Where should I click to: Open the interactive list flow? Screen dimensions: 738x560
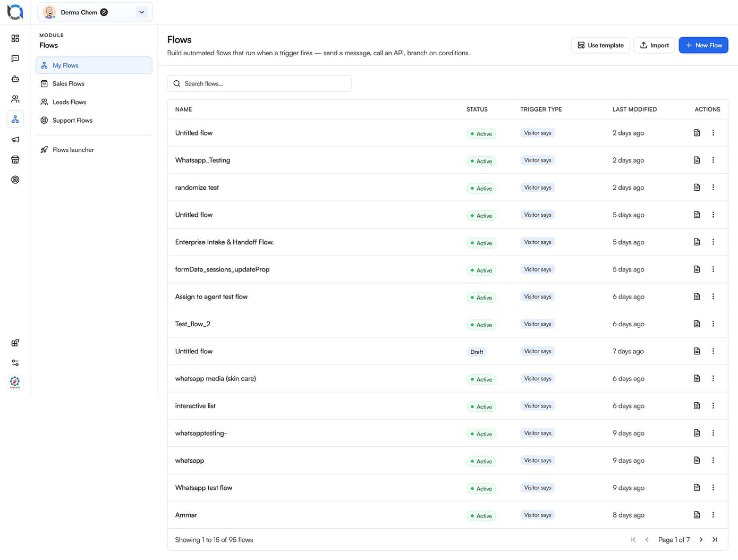tap(196, 406)
